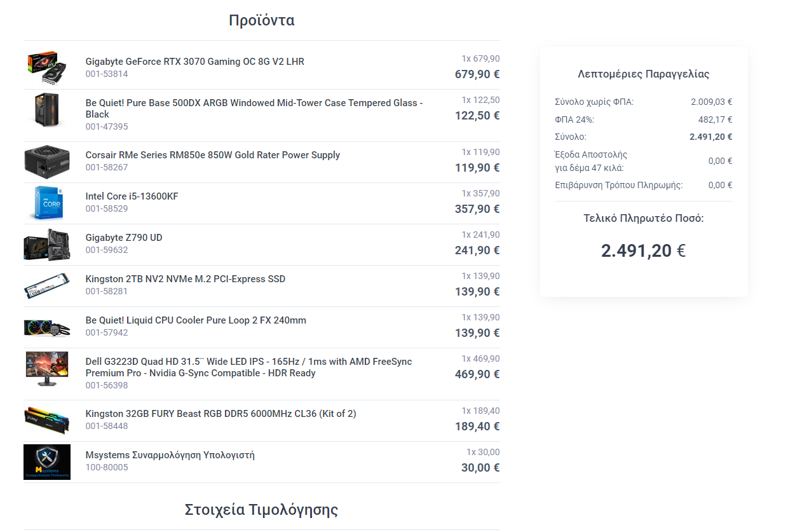Click the Gigabyte Z790 UD motherboard image
The height and width of the screenshot is (532, 786).
(47, 245)
